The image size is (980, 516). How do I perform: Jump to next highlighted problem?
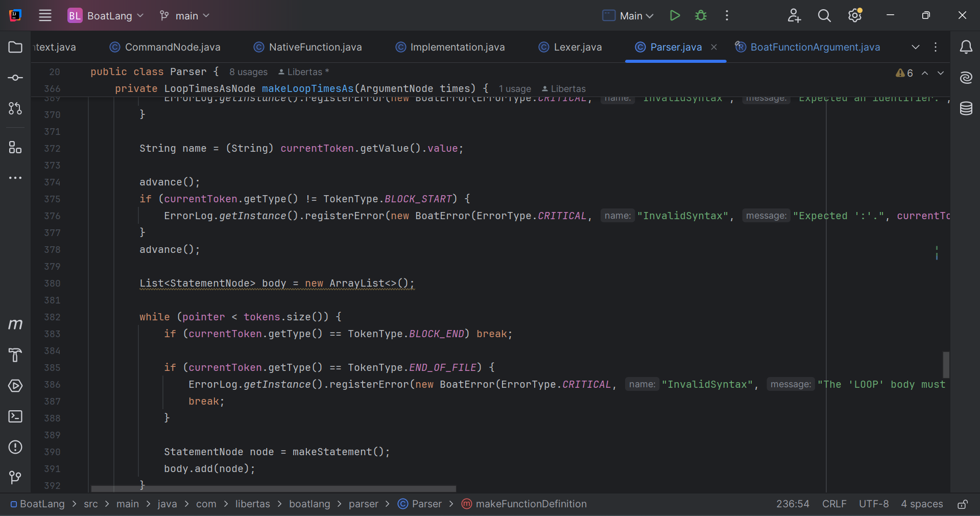click(941, 73)
